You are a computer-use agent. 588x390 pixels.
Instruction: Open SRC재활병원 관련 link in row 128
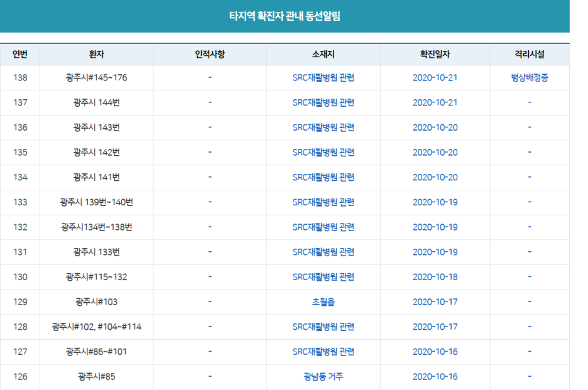324,327
